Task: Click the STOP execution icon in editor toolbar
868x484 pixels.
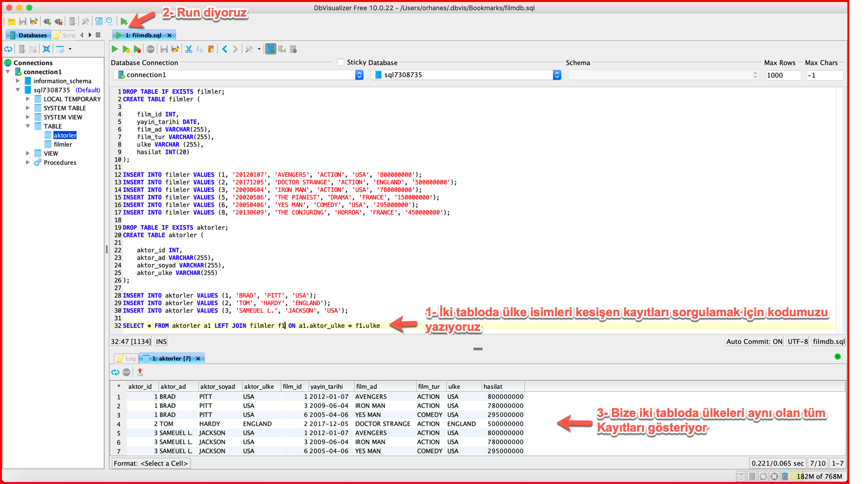Action: (150, 49)
